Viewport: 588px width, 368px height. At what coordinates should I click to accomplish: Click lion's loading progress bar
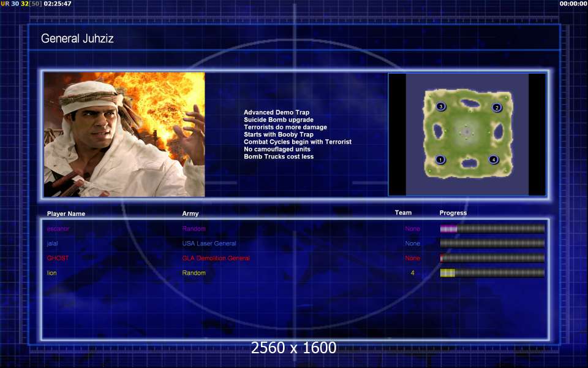coord(492,273)
